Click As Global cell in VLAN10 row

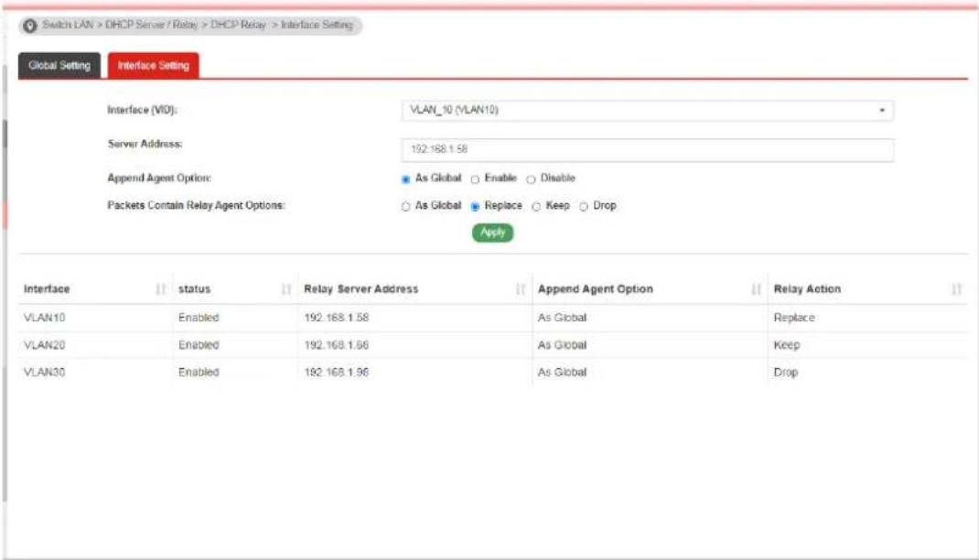click(562, 318)
